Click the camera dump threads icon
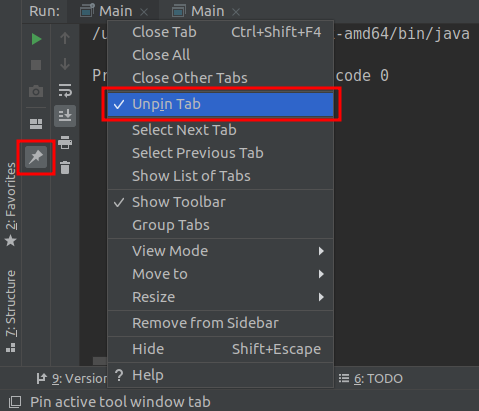The width and height of the screenshot is (479, 411). [36, 91]
